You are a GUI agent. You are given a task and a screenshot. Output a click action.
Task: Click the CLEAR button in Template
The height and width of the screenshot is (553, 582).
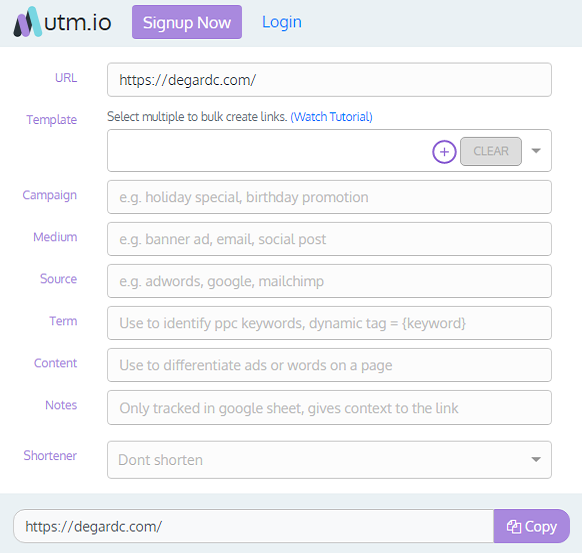[x=491, y=151]
